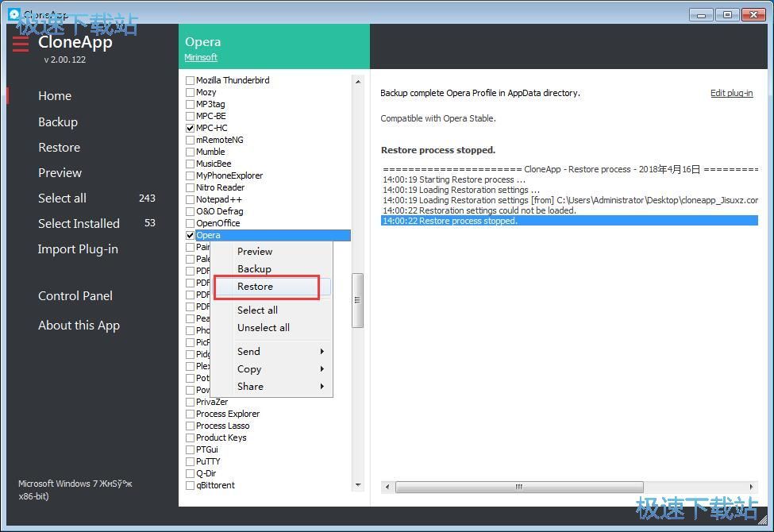Click the app list vertical scrollbar thumb
Screen dimensions: 774x532
pyautogui.click(x=357, y=300)
